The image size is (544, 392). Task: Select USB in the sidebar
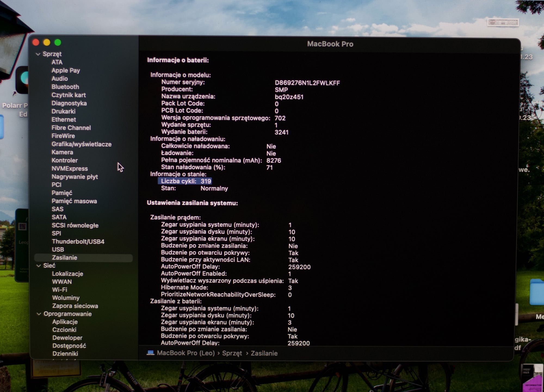(x=58, y=249)
